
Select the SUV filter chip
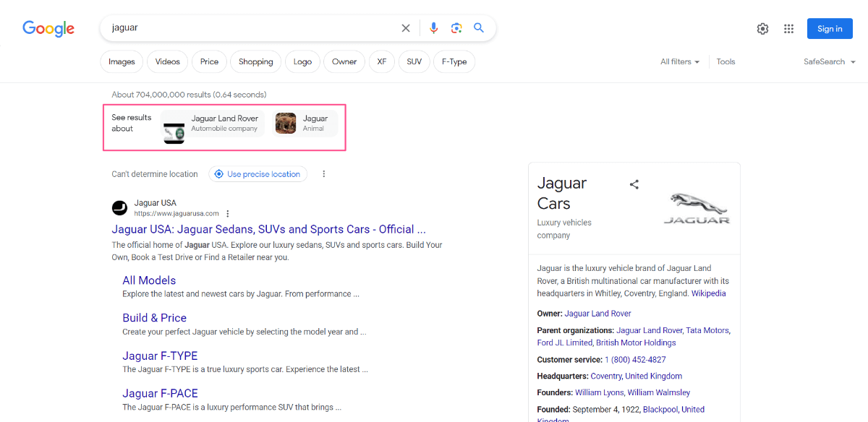click(x=414, y=62)
